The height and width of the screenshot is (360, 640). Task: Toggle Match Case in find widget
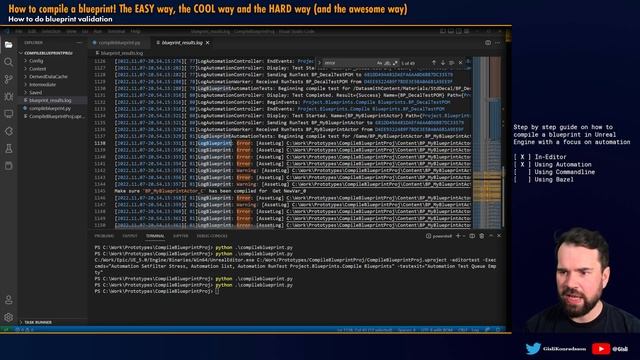(x=380, y=63)
